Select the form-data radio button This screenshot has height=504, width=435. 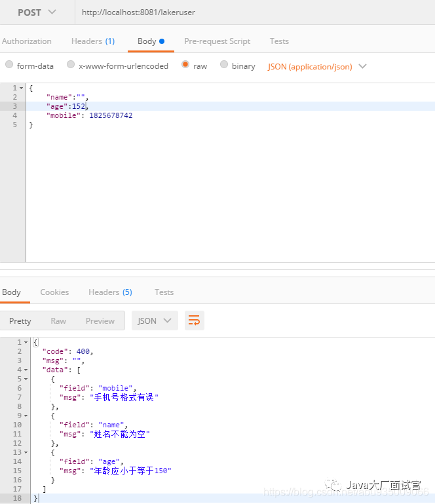tap(9, 65)
